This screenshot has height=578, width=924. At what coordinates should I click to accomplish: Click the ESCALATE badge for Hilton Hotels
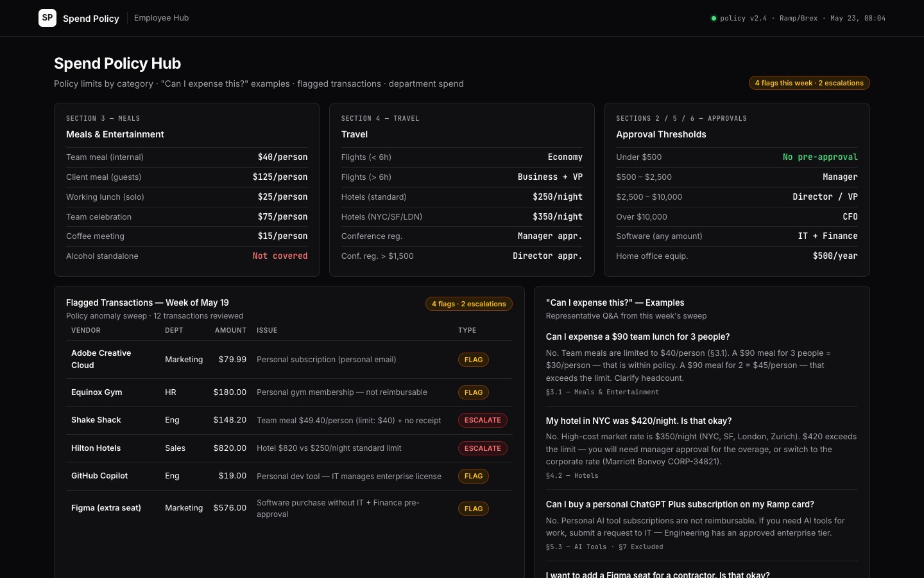(x=483, y=448)
